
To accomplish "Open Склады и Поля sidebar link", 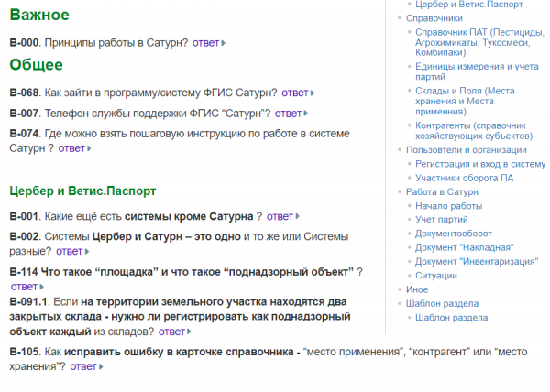I will (465, 102).
